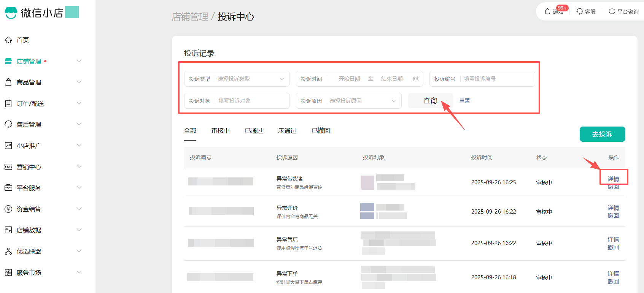Open the 投诉类型 dropdown
Image resolution: width=644 pixels, height=293 pixels.
coord(251,79)
